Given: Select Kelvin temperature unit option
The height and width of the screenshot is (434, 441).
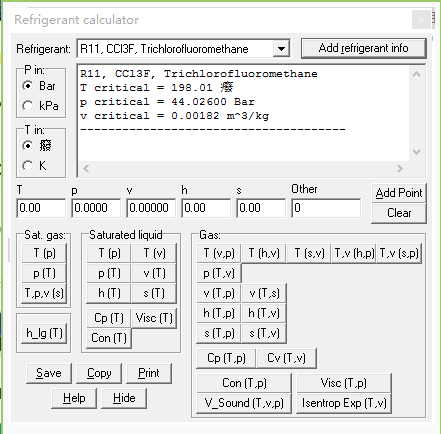Looking at the screenshot, I should 28,166.
